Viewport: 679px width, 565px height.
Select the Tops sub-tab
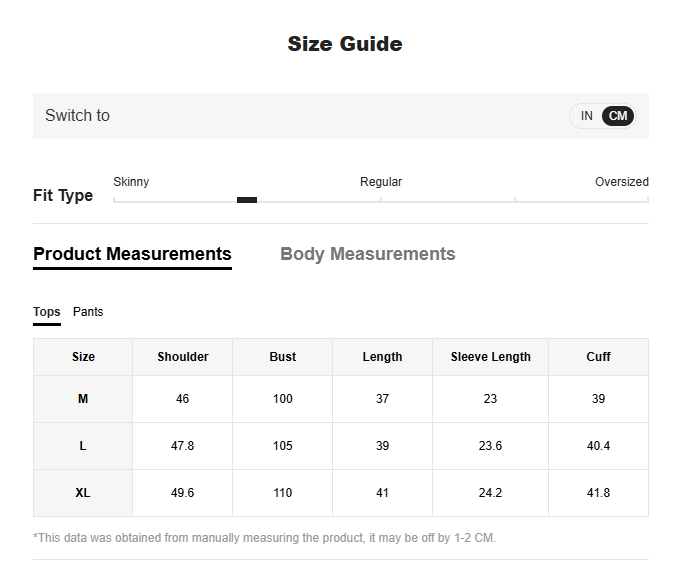point(47,312)
